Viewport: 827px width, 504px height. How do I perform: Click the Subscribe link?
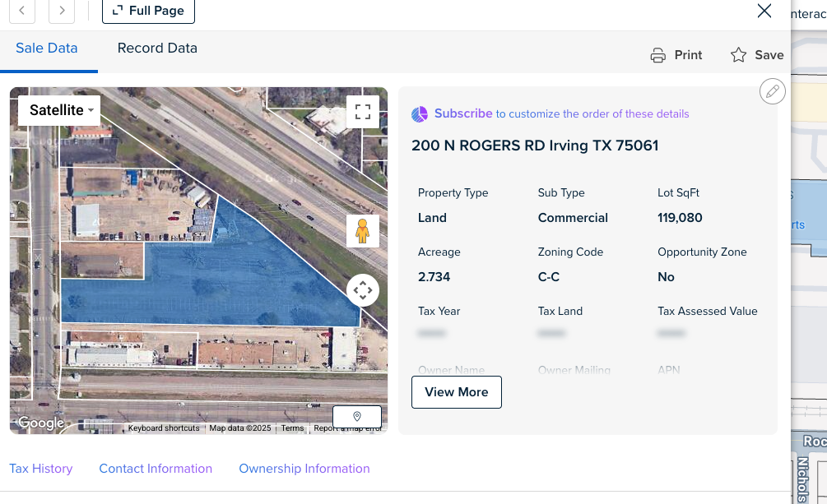[x=463, y=113]
